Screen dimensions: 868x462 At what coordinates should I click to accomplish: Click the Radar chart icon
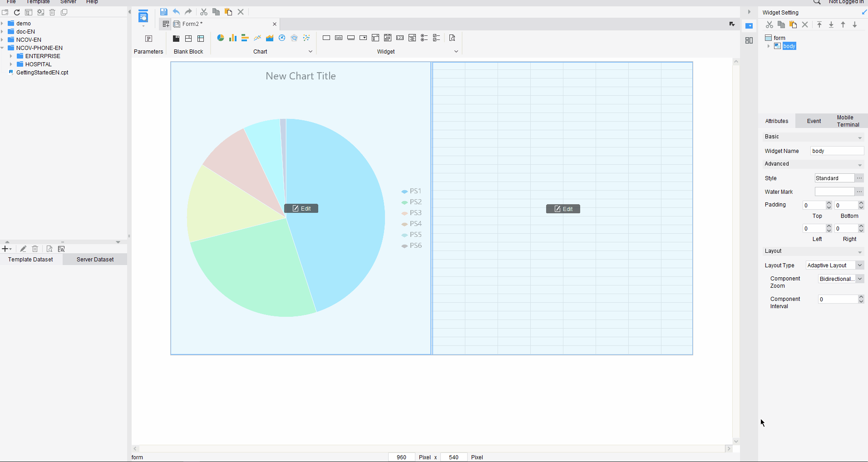(x=295, y=38)
